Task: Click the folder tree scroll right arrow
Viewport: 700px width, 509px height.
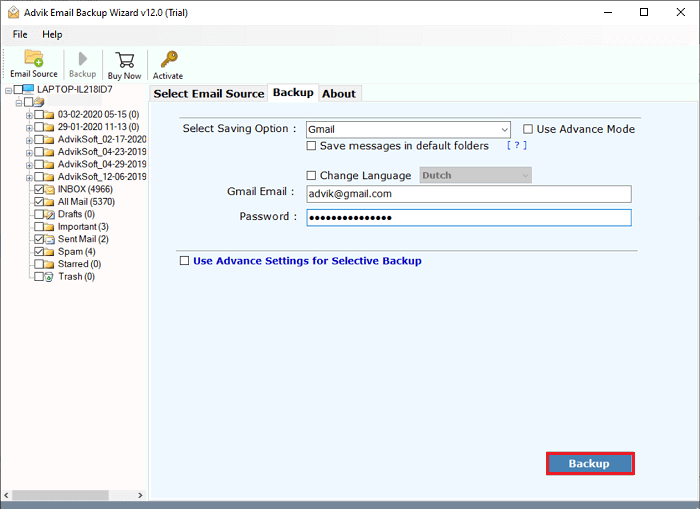Action: pyautogui.click(x=140, y=495)
